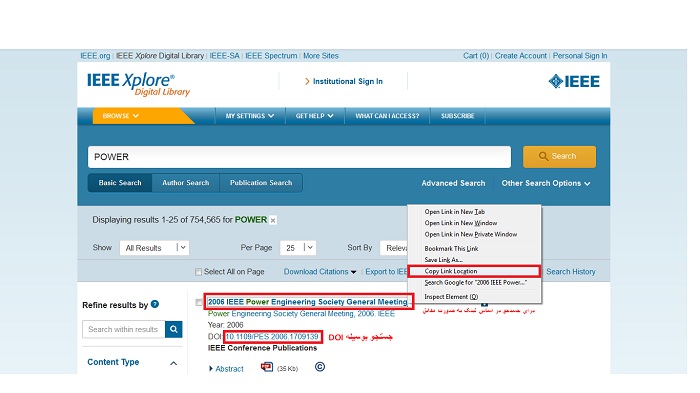Open the Download Citations dropdown

320,272
